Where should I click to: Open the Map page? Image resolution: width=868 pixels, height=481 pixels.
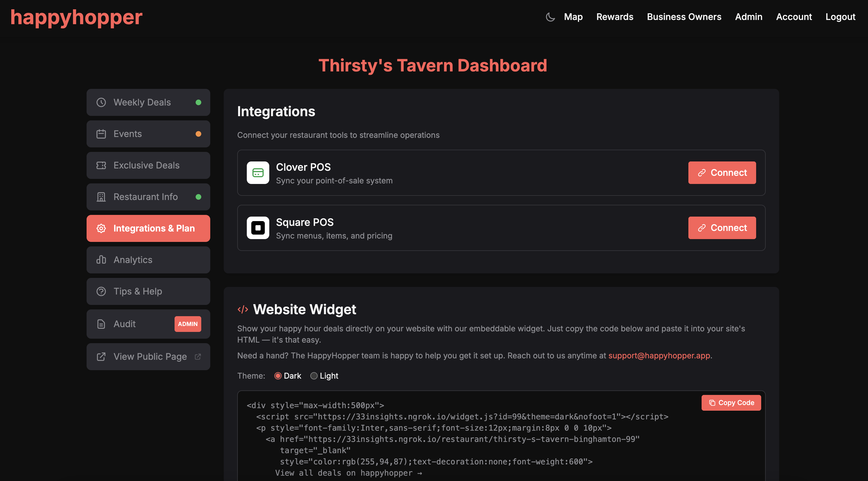[x=573, y=17]
